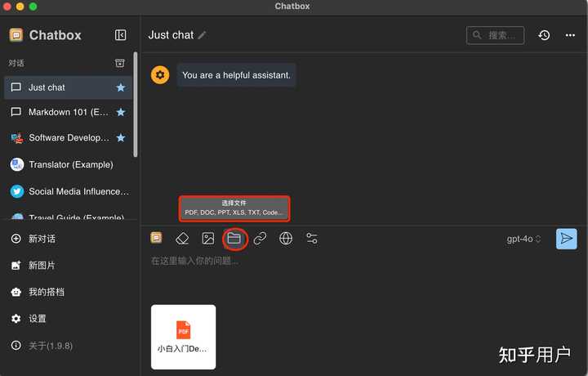Open the 关于(1.9.8) about page
The image size is (588, 376).
42,345
